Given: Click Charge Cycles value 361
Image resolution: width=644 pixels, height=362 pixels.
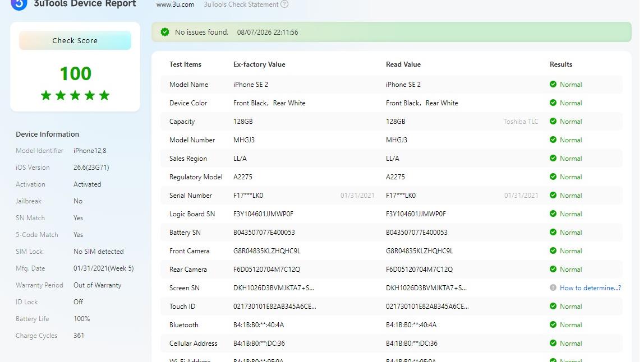Looking at the screenshot, I should [79, 336].
